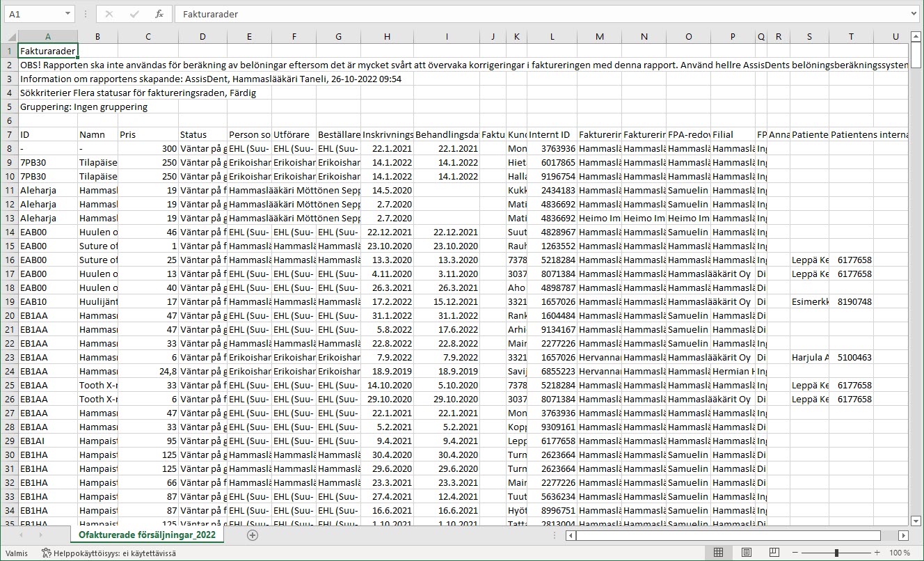Switch to Page Layout view icon
Image resolution: width=924 pixels, height=561 pixels.
746,553
